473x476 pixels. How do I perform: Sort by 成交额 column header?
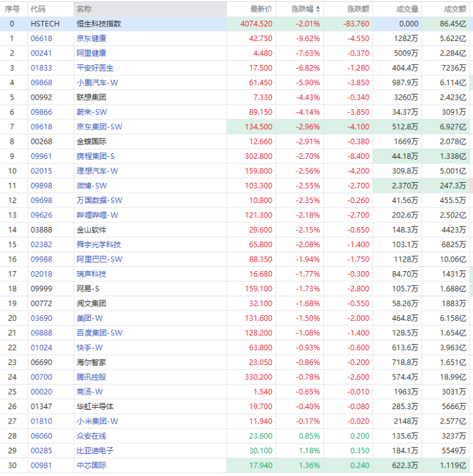455,9
